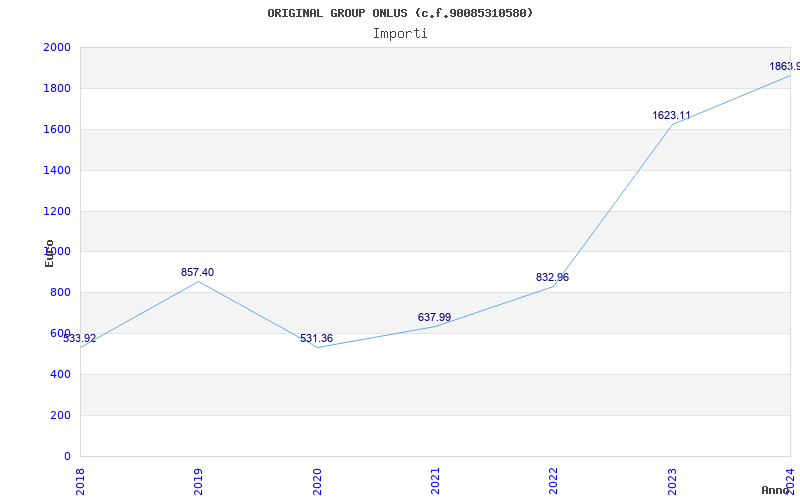The width and height of the screenshot is (800, 500).
Task: Click the 2023 x-axis label
Action: pyautogui.click(x=671, y=482)
